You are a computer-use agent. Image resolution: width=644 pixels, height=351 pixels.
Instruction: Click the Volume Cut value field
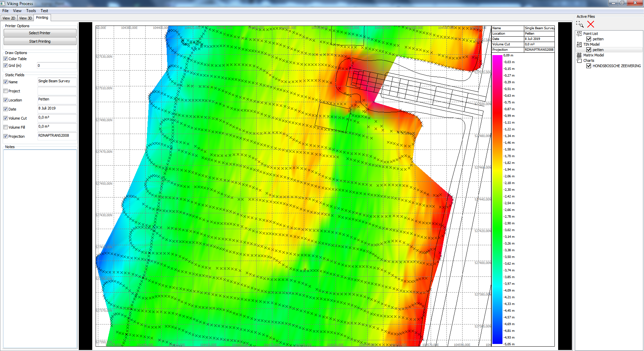point(57,118)
